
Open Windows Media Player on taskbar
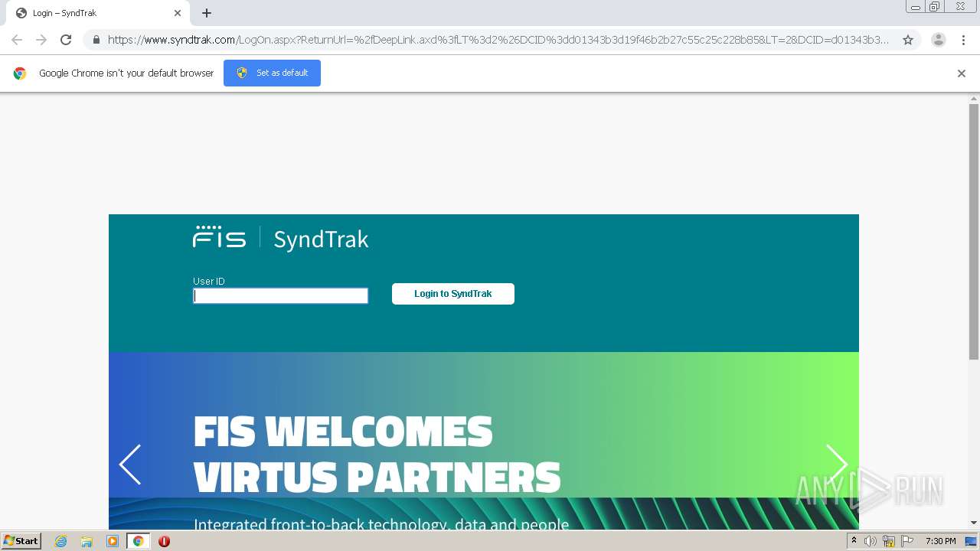click(113, 541)
